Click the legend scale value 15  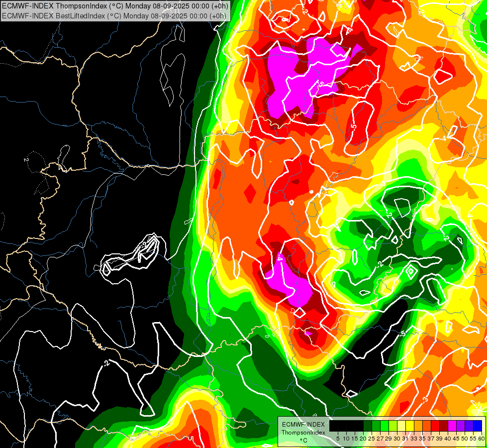point(355,439)
